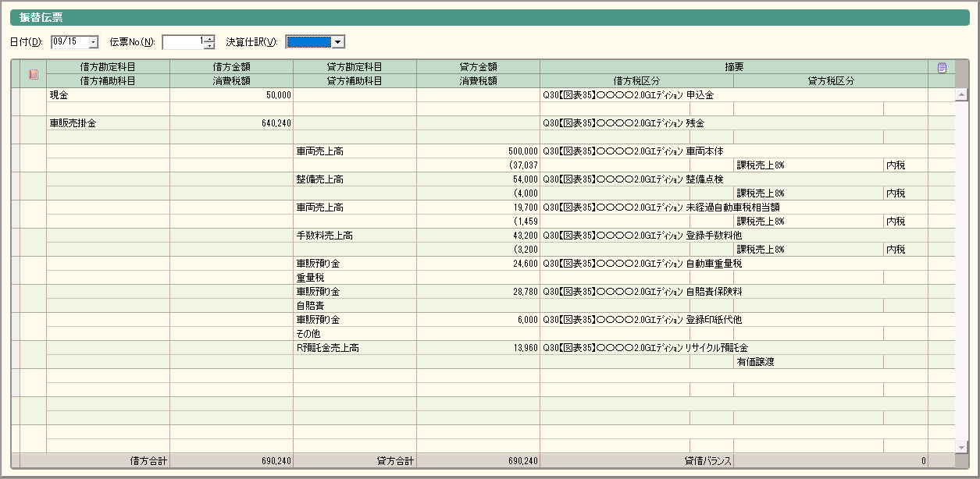Viewport: 980px width, 479px height.
Task: Open the 日付 date dropdown arrow
Action: (94, 42)
